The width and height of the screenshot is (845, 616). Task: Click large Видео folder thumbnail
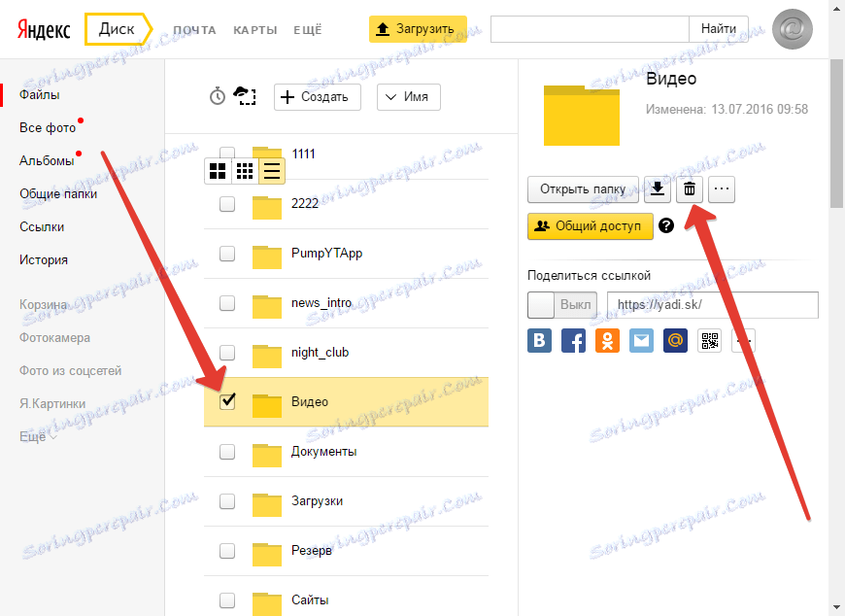tap(582, 115)
